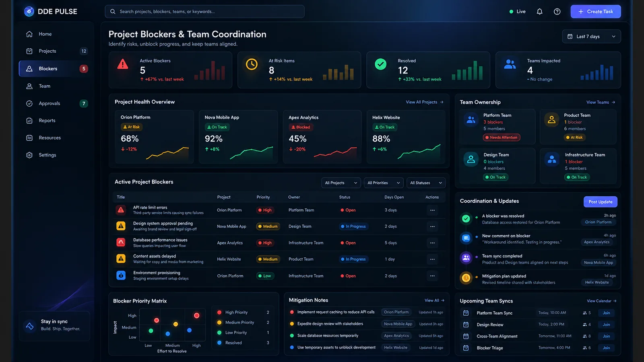This screenshot has width=644, height=362.
Task: Join the Design Review meeting
Action: 606,325
